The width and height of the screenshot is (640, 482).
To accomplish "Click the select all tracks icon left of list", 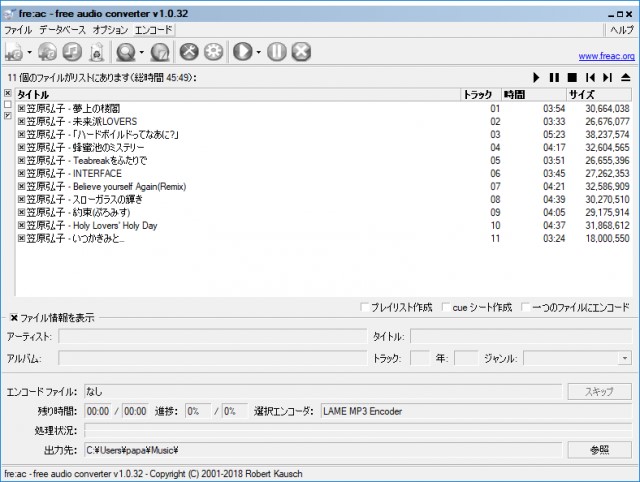I will [8, 93].
